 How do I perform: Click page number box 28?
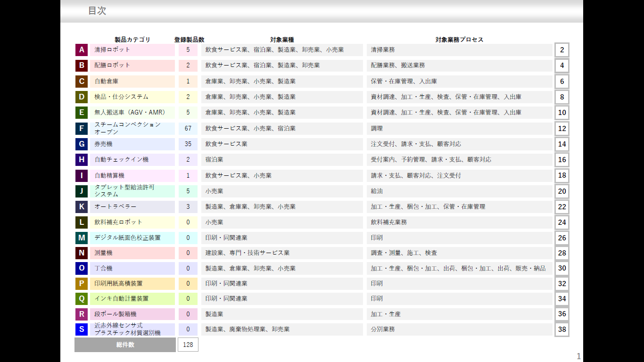pyautogui.click(x=562, y=253)
